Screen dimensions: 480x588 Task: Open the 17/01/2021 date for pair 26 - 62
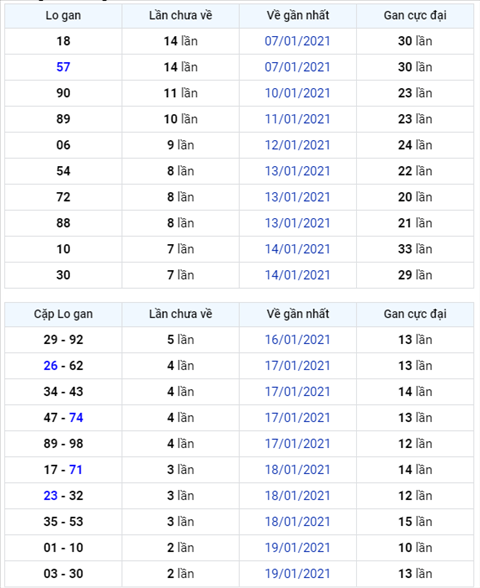[x=297, y=366]
